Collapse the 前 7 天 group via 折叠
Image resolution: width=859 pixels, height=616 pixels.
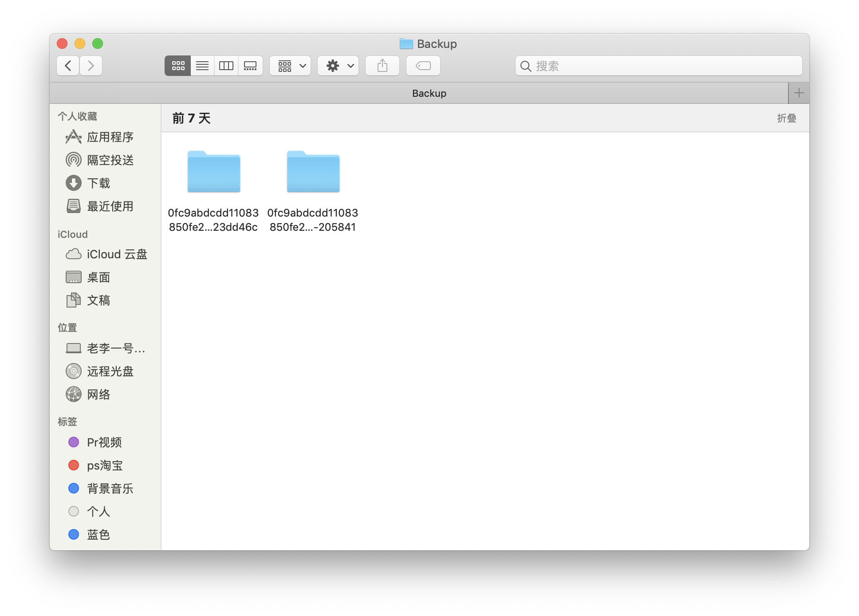(787, 118)
